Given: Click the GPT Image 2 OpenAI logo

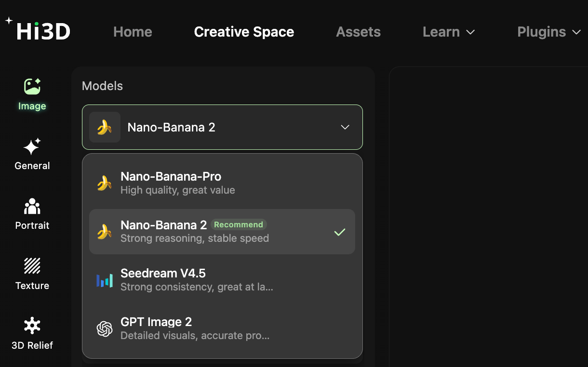Looking at the screenshot, I should [x=105, y=329].
